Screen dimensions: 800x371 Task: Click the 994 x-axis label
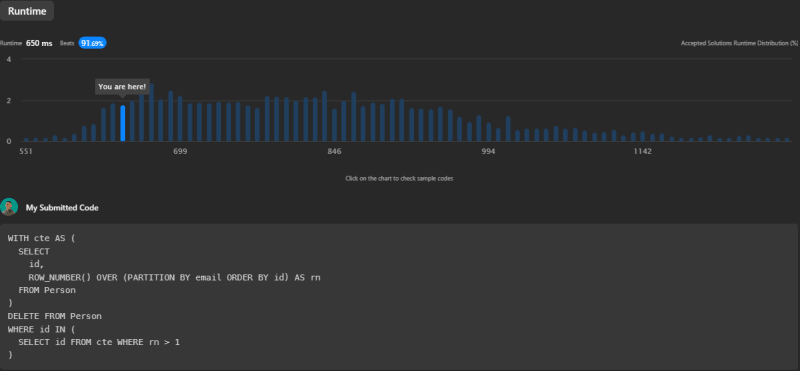click(489, 152)
